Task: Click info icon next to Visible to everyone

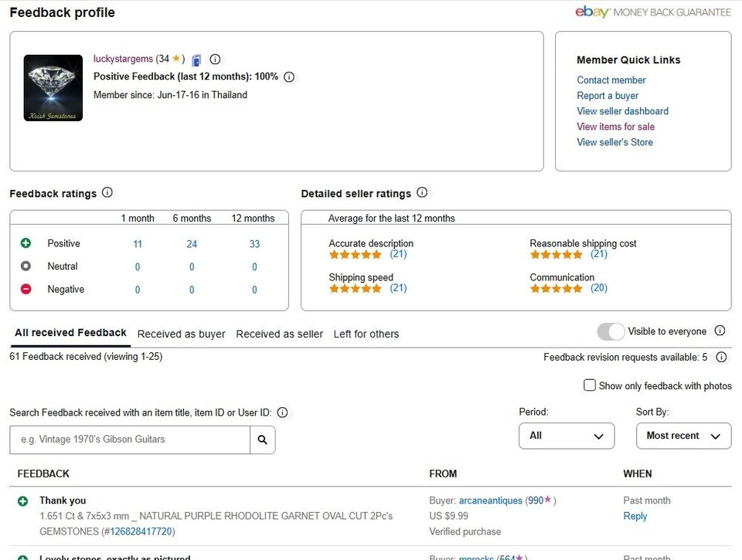Action: click(720, 331)
